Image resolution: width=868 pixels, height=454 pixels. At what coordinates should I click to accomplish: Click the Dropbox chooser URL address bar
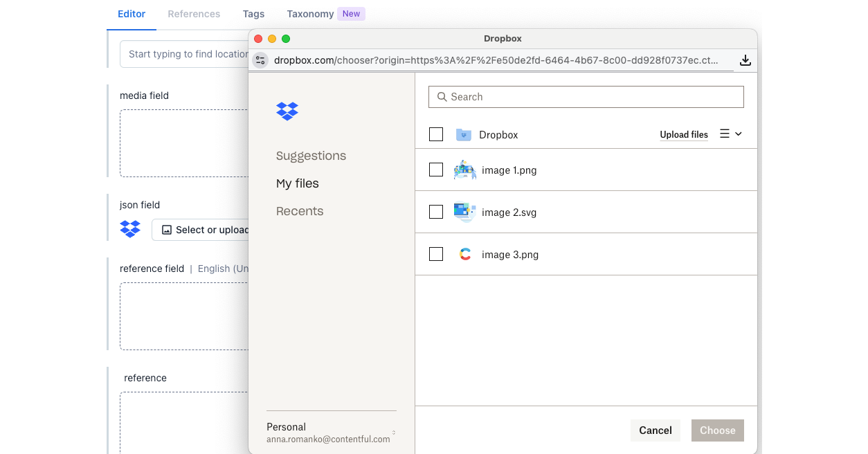496,60
